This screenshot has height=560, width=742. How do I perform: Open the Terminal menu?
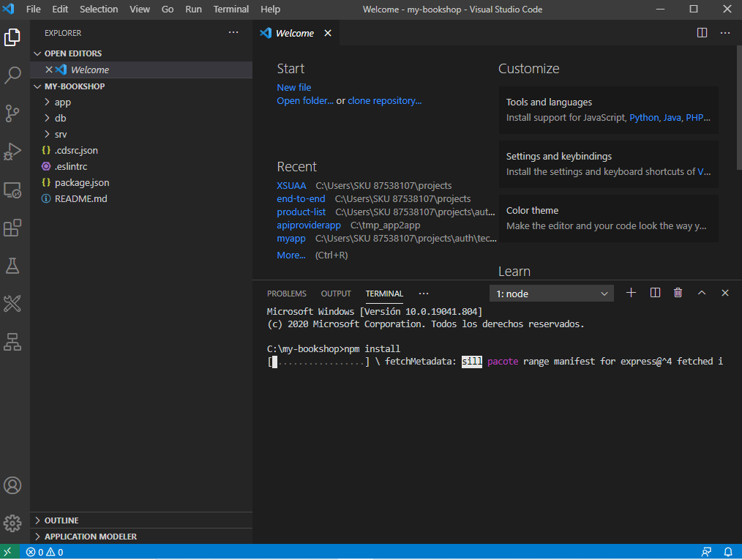[x=231, y=10]
